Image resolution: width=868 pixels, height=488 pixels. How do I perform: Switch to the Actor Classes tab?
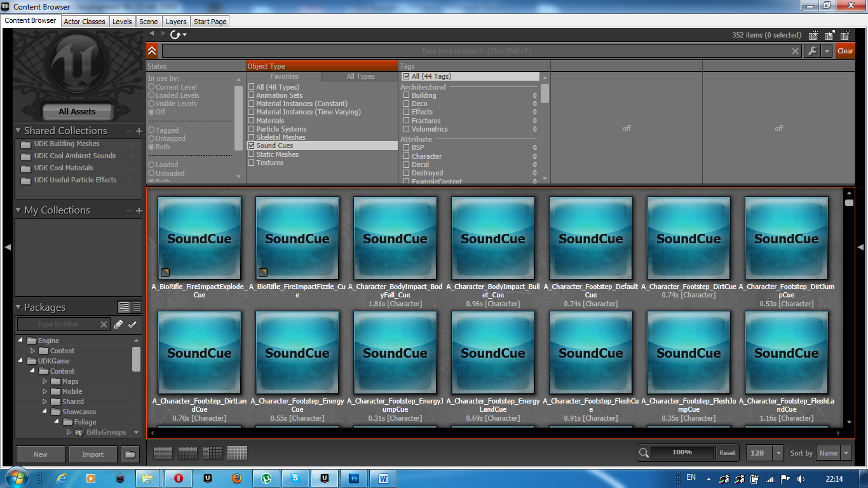pyautogui.click(x=85, y=22)
